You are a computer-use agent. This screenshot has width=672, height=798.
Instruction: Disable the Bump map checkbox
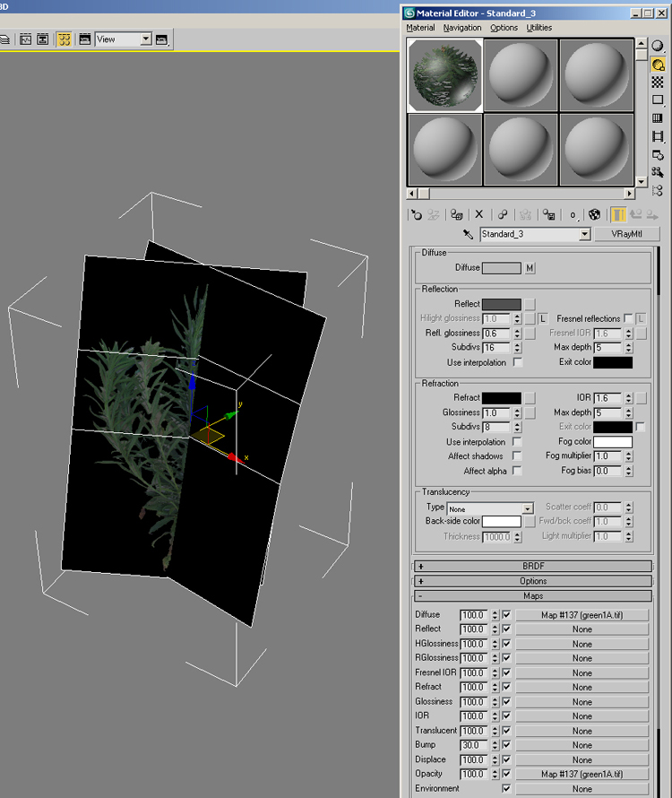pyautogui.click(x=507, y=745)
